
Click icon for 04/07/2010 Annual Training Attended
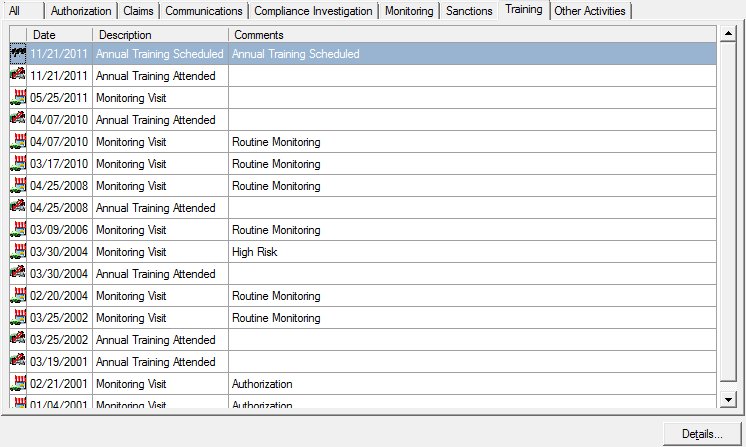pos(18,120)
